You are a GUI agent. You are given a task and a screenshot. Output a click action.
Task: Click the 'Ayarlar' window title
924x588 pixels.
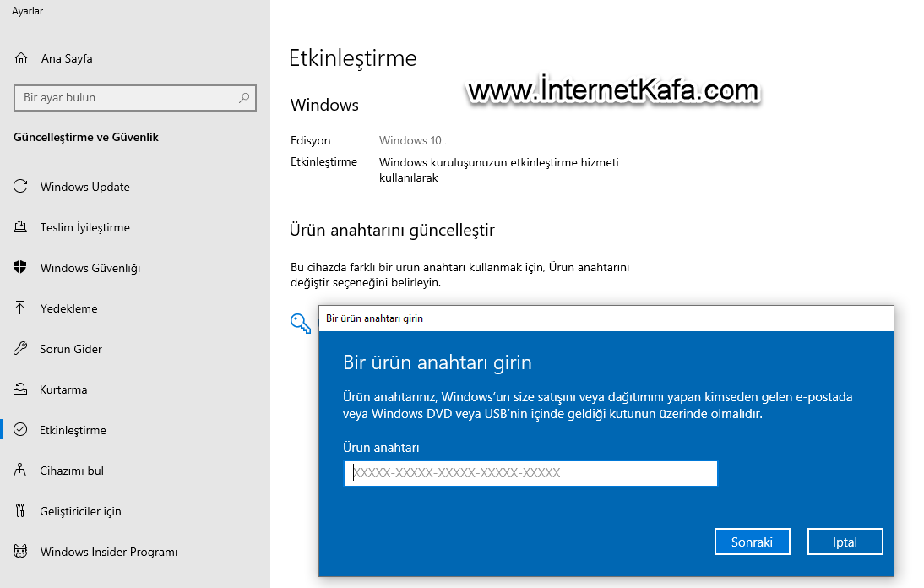tap(27, 11)
